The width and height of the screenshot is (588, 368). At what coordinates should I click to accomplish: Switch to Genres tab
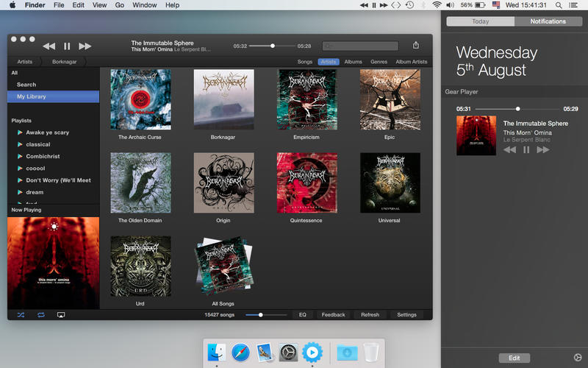tap(379, 62)
